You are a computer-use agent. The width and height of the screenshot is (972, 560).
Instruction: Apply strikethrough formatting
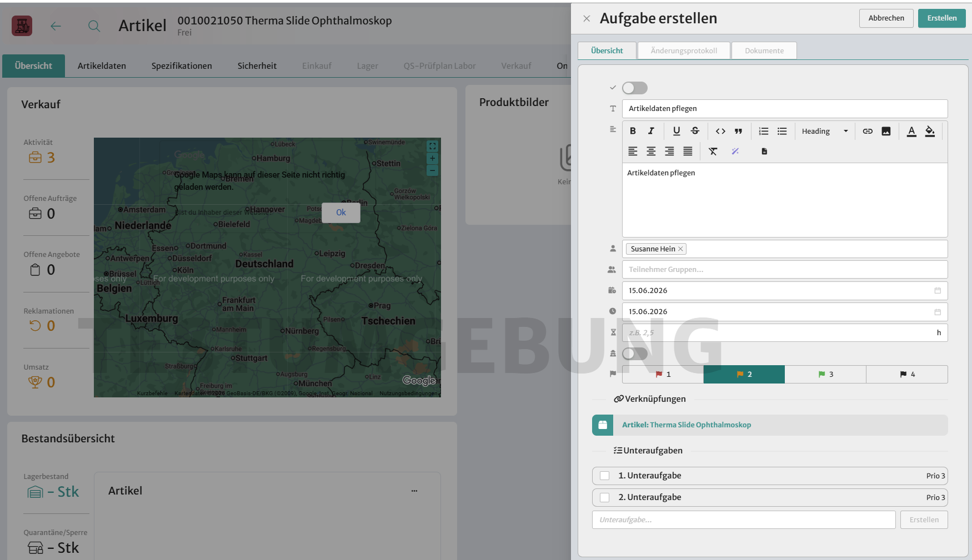tap(695, 131)
